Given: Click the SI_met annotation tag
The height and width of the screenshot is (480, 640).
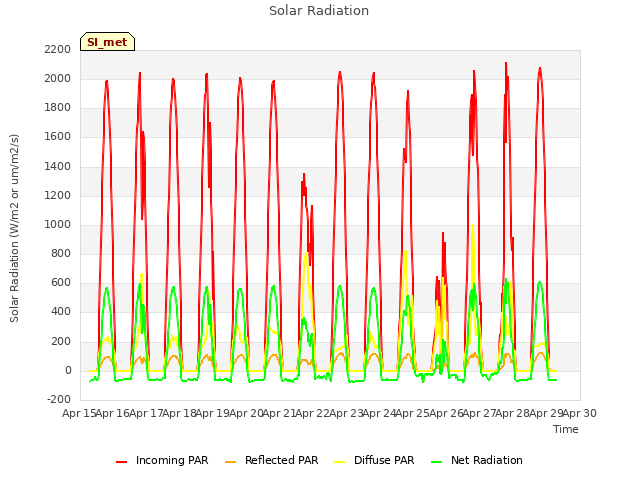Looking at the screenshot, I should tap(107, 42).
